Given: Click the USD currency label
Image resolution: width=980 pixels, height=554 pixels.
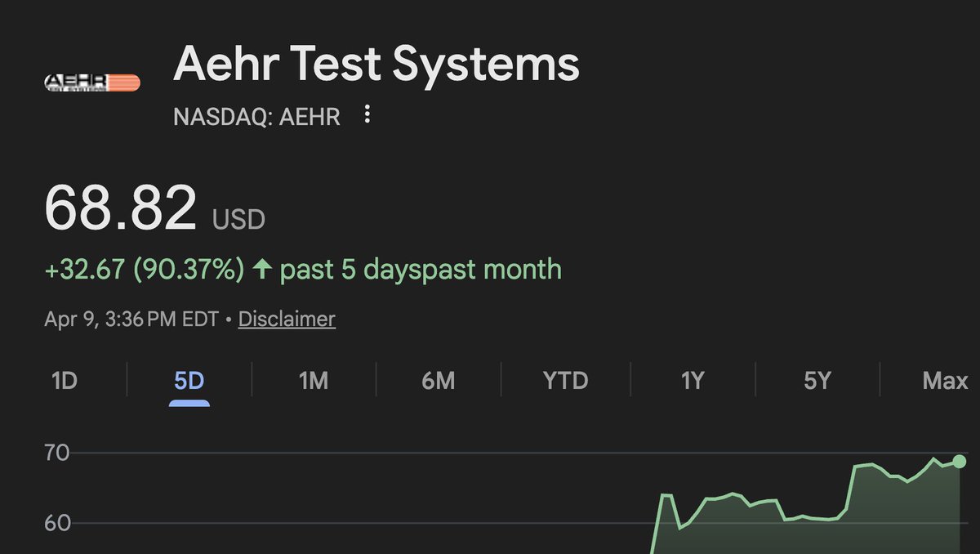Looking at the screenshot, I should 238,220.
